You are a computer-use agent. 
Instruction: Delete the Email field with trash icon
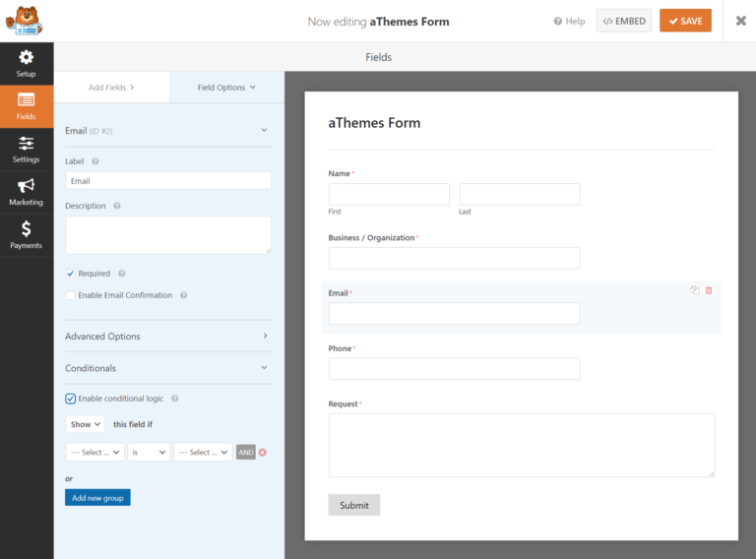pyautogui.click(x=709, y=290)
